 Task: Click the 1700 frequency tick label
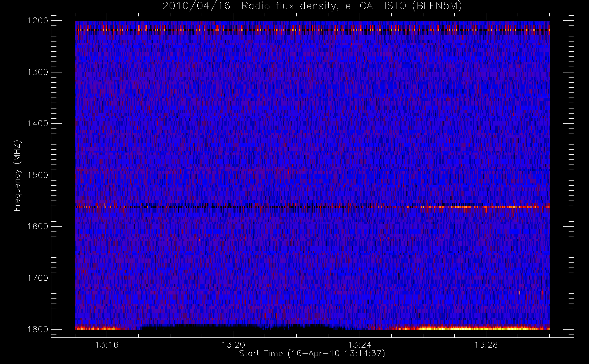click(38, 278)
